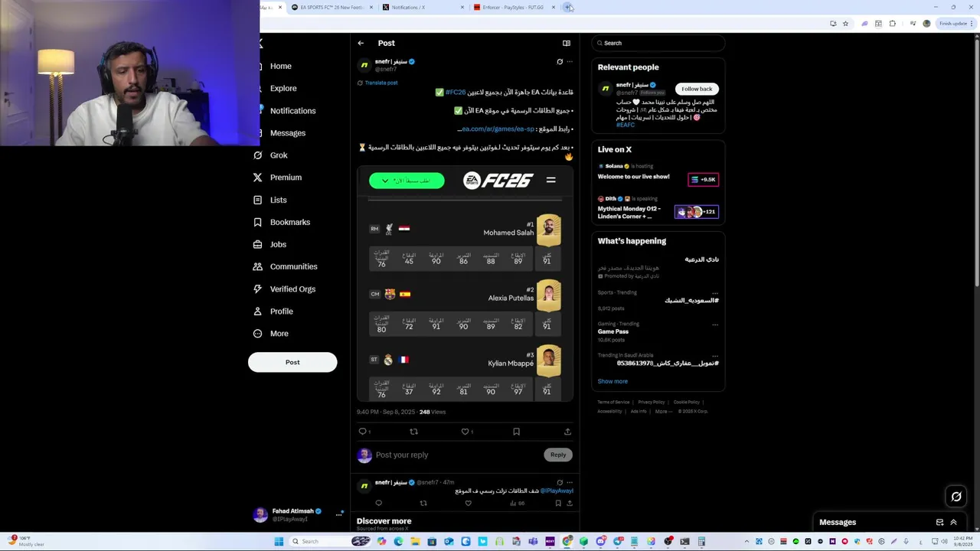The image size is (980, 551).
Task: Click the X Search box
Action: pyautogui.click(x=658, y=43)
